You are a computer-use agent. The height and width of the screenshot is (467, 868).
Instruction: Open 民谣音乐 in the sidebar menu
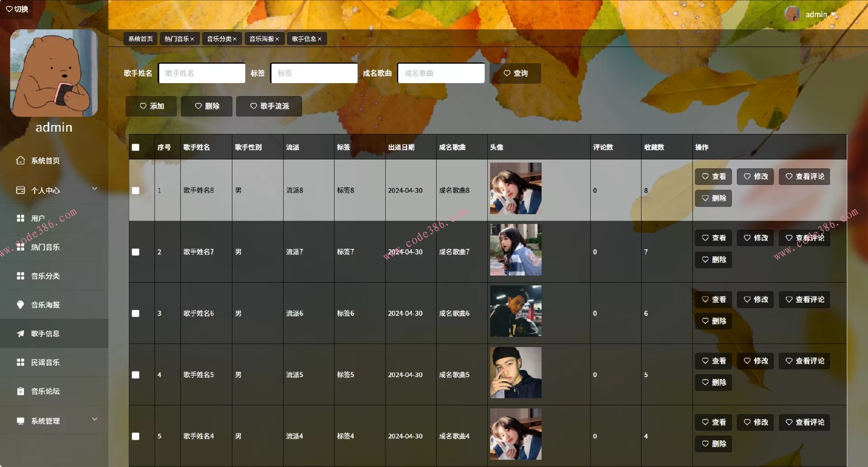(x=45, y=362)
